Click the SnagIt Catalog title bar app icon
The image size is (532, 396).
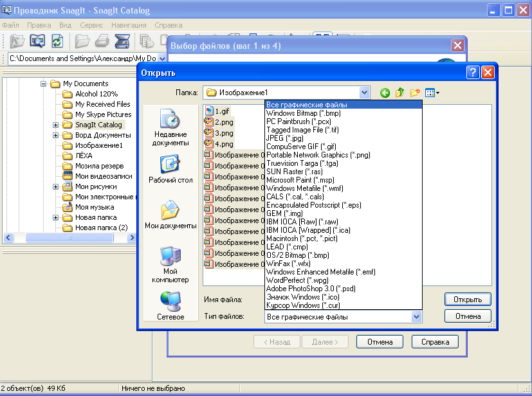coord(6,10)
